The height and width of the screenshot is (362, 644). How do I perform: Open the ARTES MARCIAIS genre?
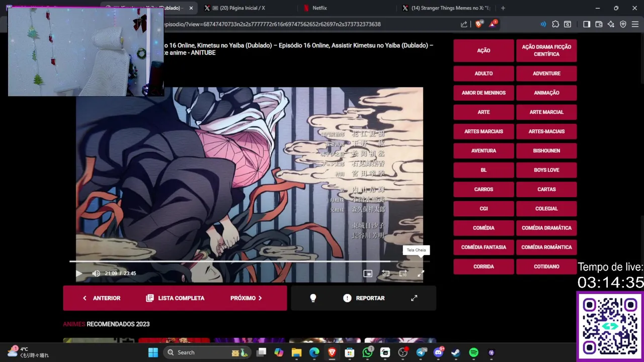pos(484,132)
